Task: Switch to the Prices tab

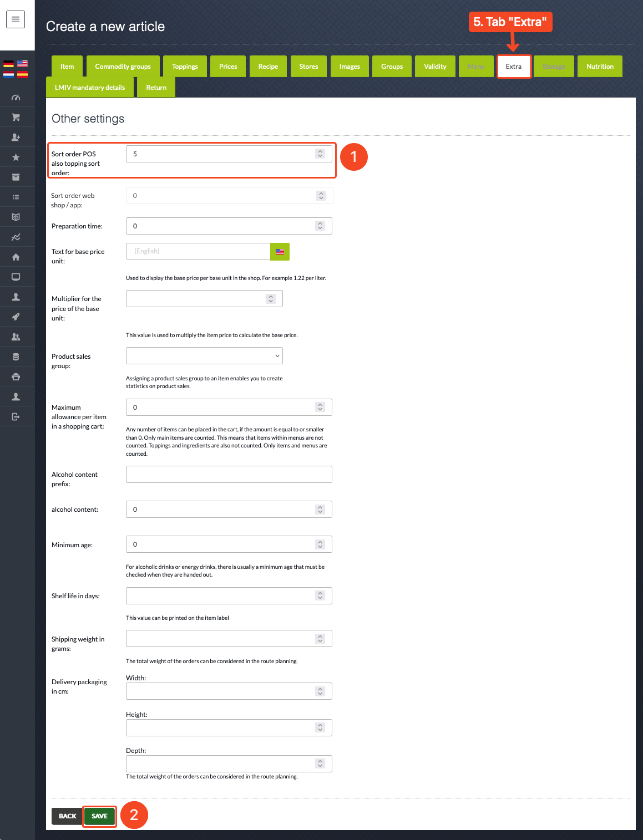Action: (228, 67)
